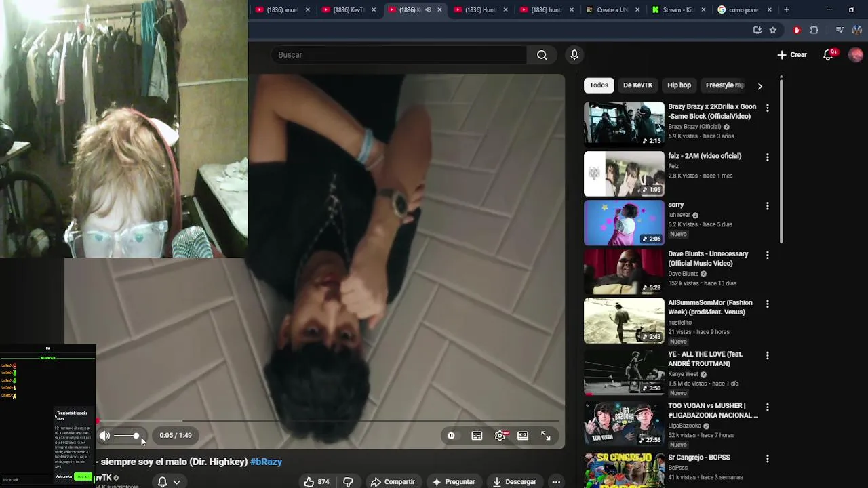
Task: Open Brazy Brazy x 2KDrilla video thumbnail
Action: point(624,124)
